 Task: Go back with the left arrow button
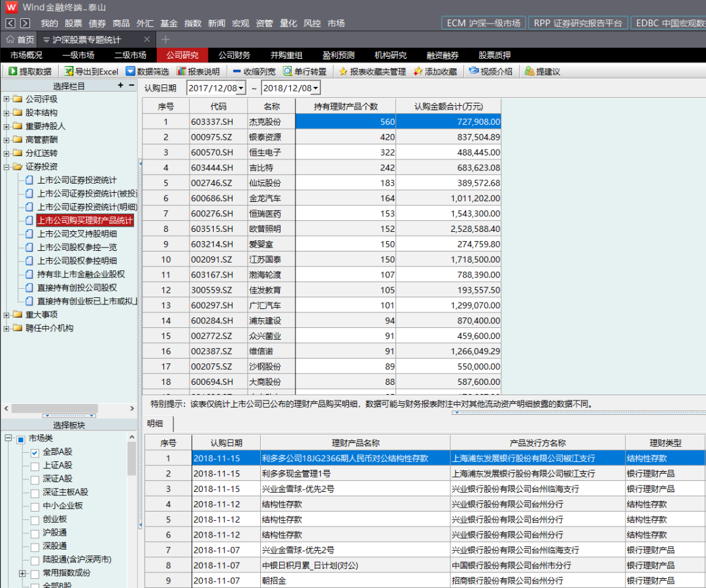coord(10,24)
